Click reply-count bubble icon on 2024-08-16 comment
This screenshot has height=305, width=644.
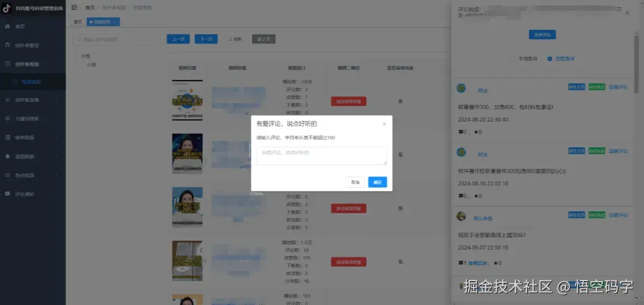(x=460, y=196)
